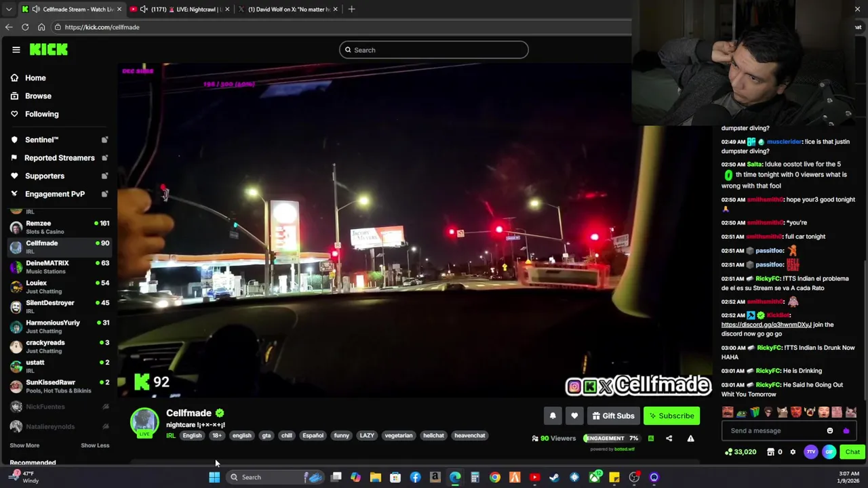This screenshot has width=868, height=488.
Task: Click the green engagement chart icon
Action: 651,439
